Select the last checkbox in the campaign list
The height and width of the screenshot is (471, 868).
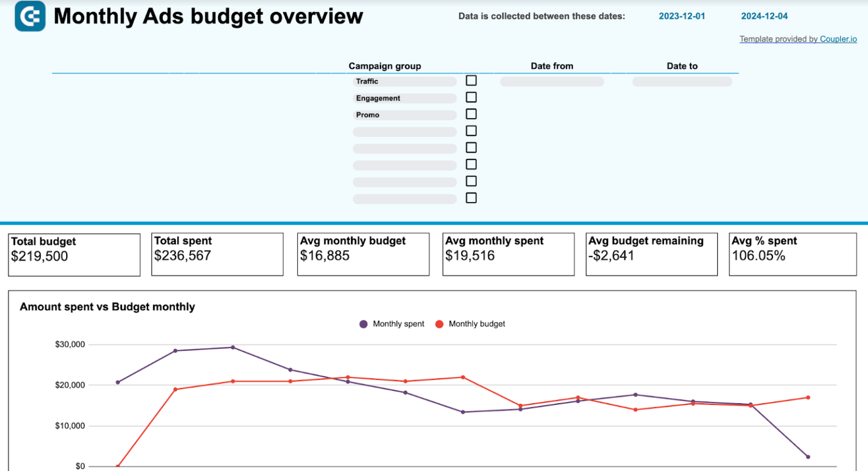point(471,198)
